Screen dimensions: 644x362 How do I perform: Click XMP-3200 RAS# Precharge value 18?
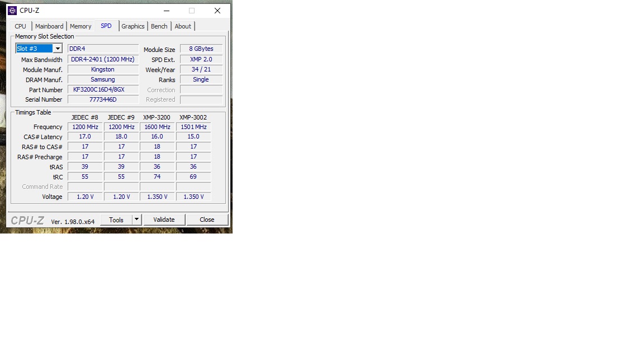click(x=157, y=156)
